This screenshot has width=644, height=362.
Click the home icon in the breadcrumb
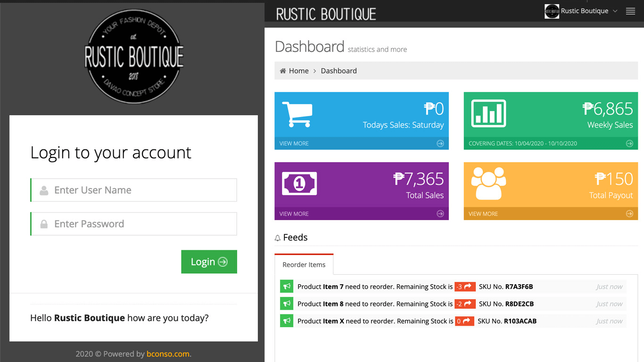point(283,71)
